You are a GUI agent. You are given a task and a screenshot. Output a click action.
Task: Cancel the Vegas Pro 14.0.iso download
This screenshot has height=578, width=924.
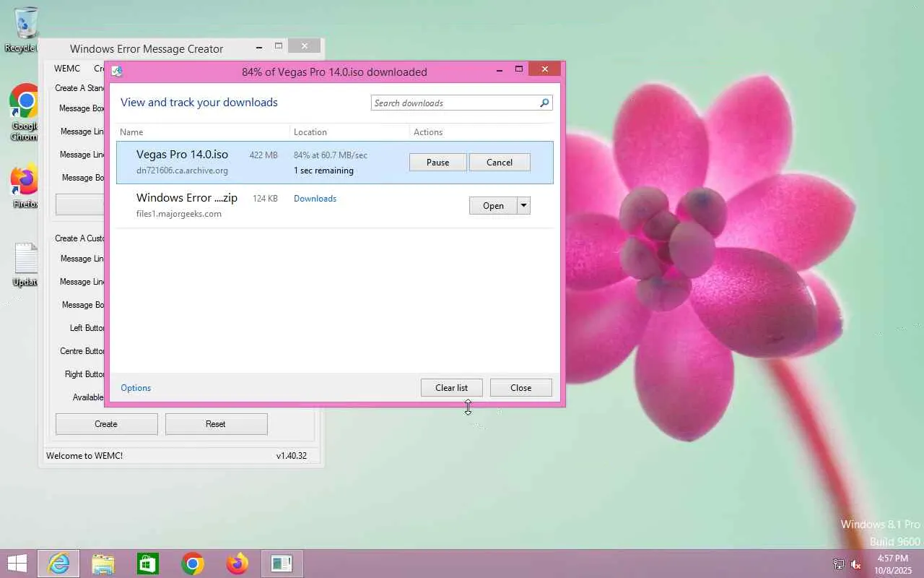(500, 163)
